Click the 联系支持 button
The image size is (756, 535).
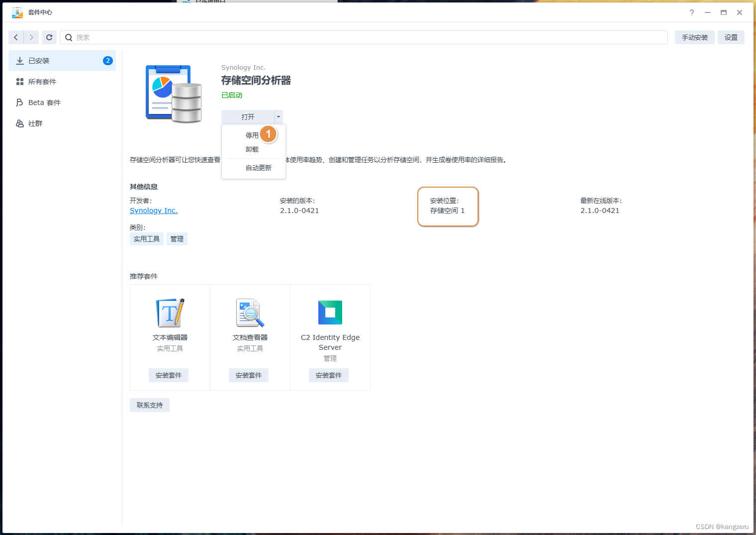tap(150, 405)
